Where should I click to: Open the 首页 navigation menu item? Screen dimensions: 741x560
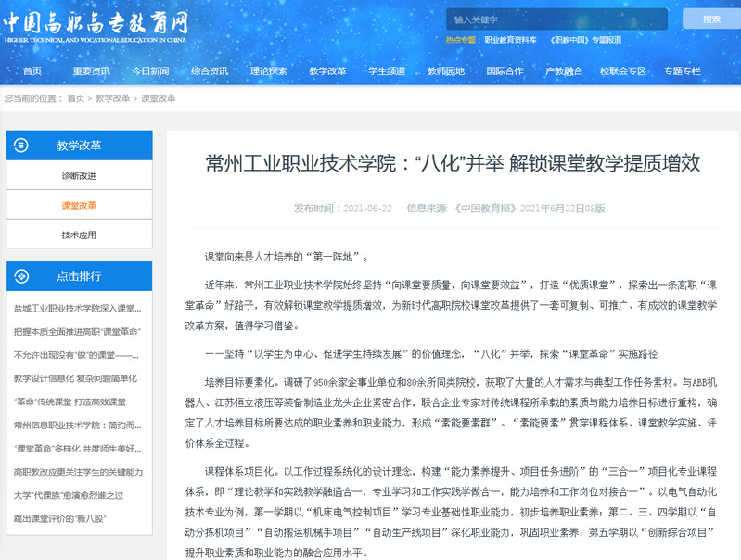[x=32, y=71]
